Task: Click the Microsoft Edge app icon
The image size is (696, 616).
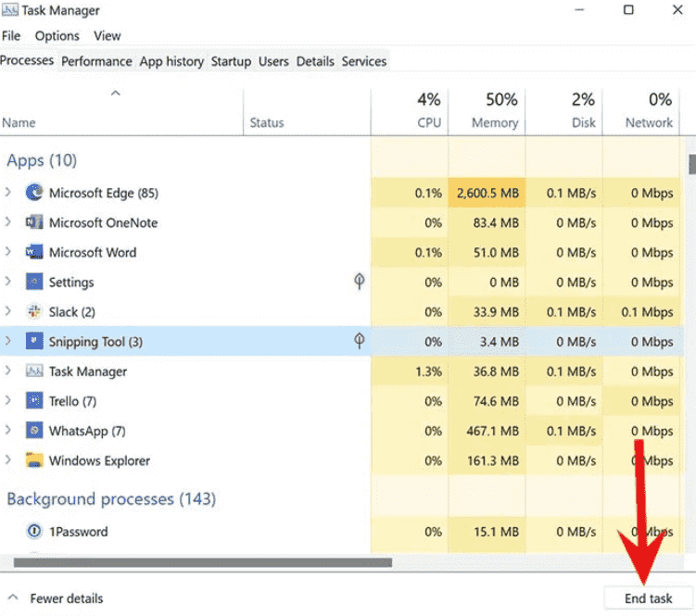Action: 34,193
